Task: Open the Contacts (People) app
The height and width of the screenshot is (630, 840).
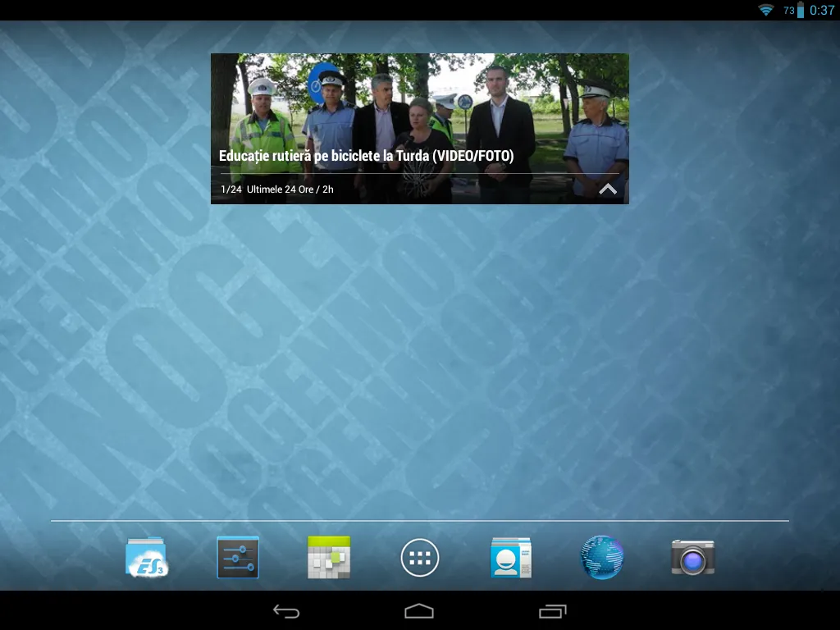Action: pos(511,558)
